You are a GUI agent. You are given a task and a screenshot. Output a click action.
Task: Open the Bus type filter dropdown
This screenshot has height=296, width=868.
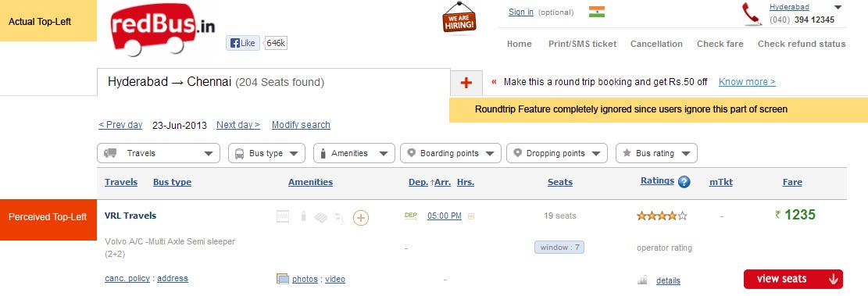point(266,153)
